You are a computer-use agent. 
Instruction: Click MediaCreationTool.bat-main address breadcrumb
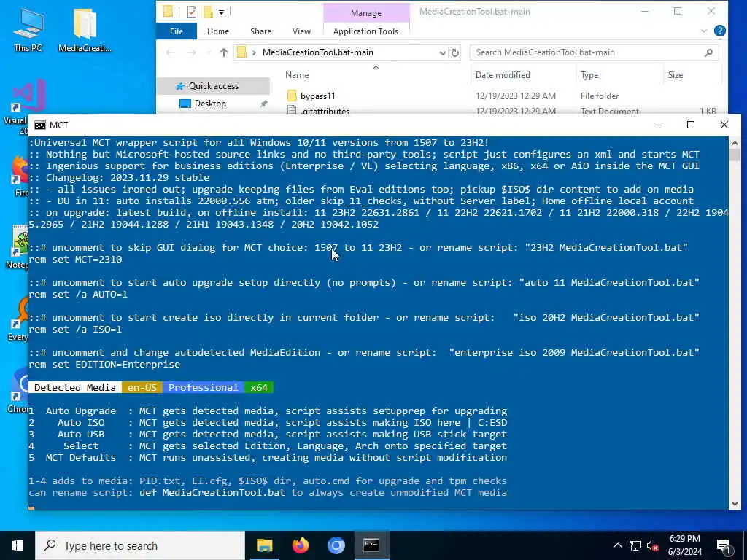click(318, 52)
